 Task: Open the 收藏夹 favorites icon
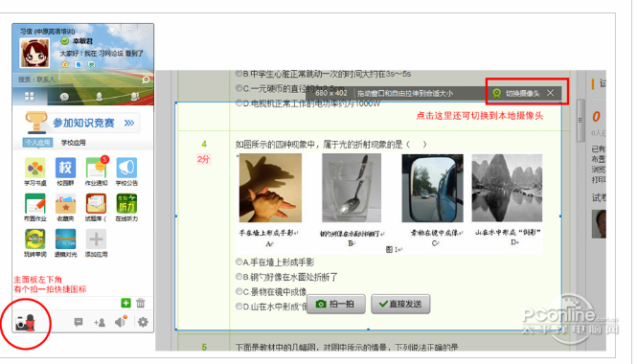tap(65, 203)
